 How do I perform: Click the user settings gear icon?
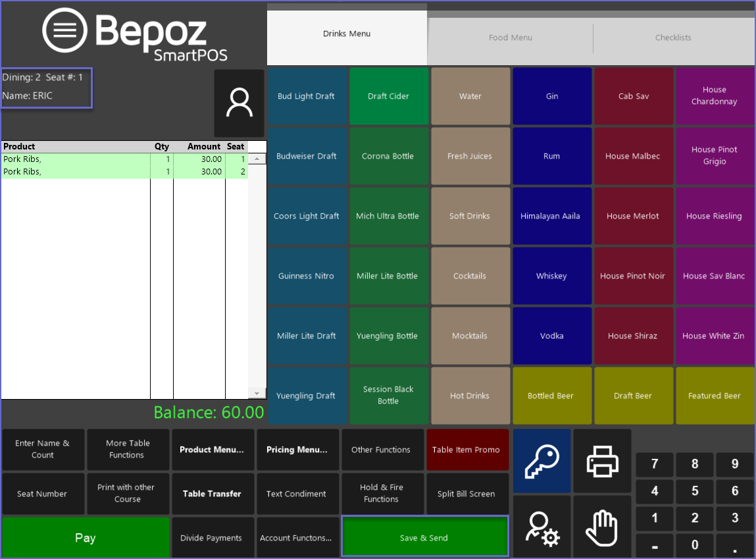(x=542, y=527)
